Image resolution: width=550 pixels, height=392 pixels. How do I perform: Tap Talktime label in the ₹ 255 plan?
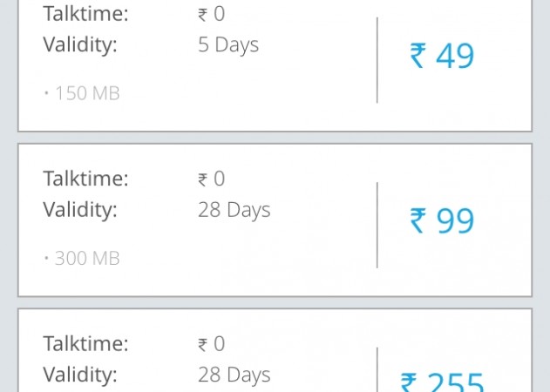[x=85, y=344]
